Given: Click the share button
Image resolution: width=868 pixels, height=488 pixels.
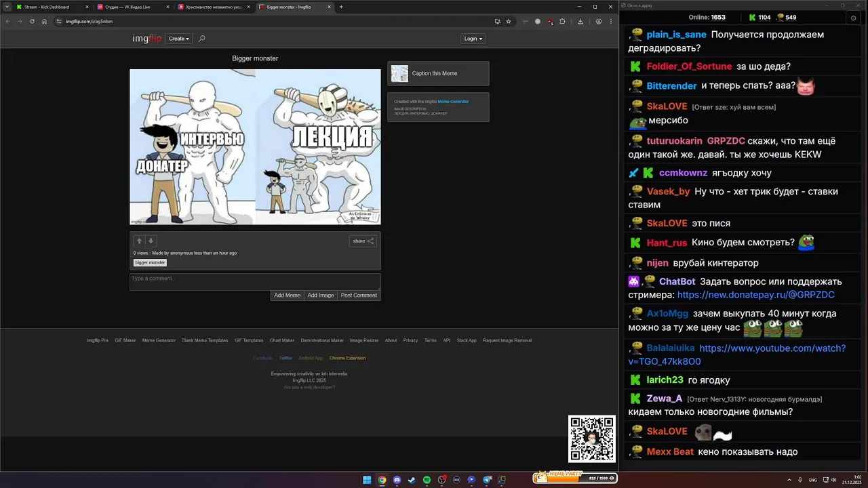Looking at the screenshot, I should point(363,241).
